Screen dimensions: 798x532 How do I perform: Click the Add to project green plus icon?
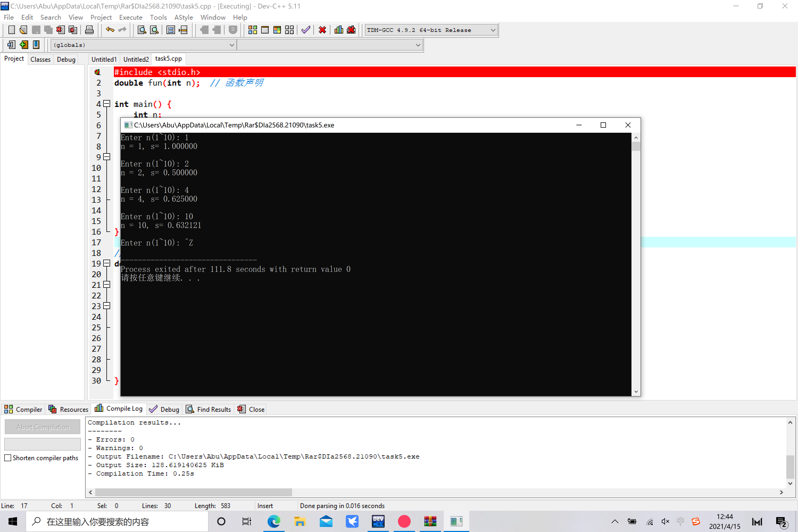tap(24, 45)
